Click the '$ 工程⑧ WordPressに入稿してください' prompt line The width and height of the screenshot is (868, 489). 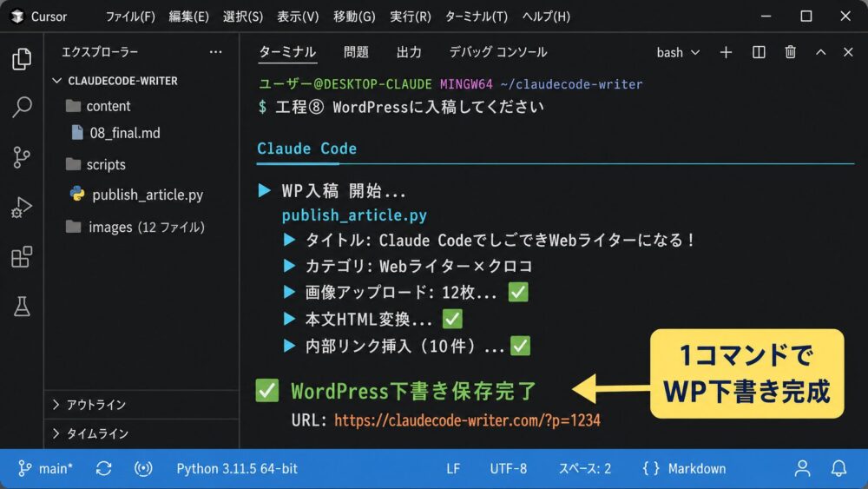point(401,107)
